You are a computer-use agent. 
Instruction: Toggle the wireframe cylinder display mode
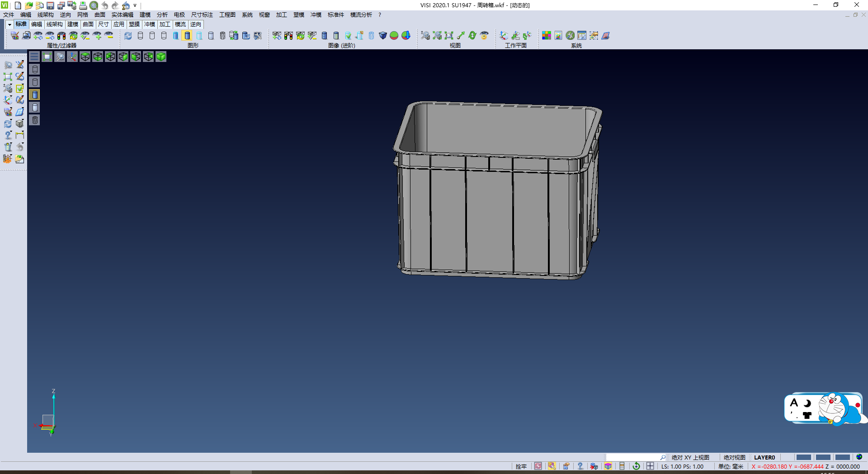click(x=140, y=36)
